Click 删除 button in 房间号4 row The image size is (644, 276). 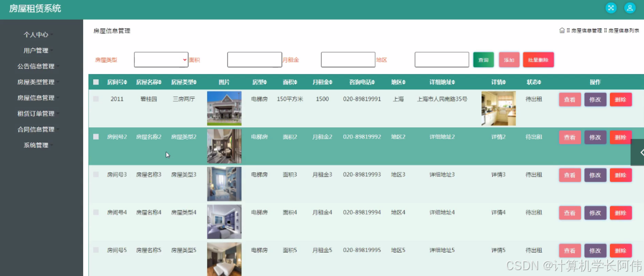(x=621, y=213)
